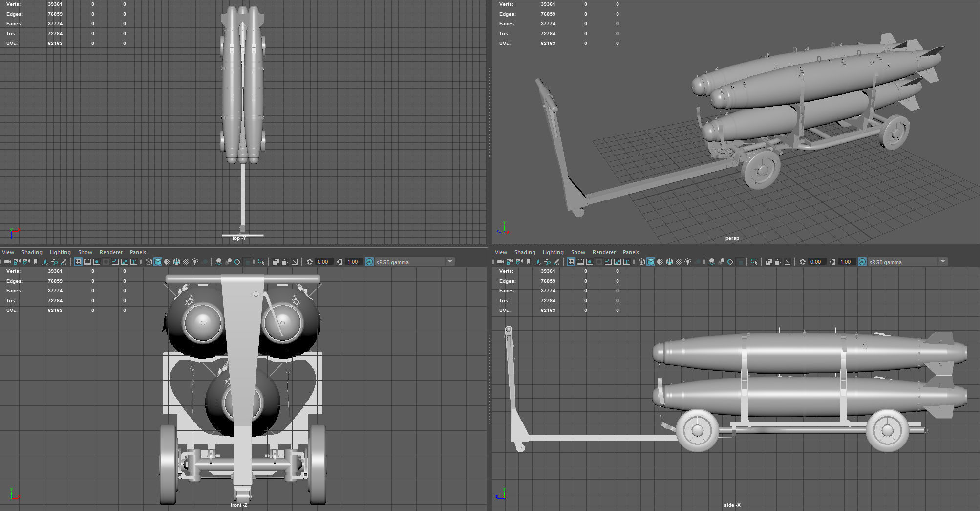Click the select camera icon in front viewport toolbar

point(7,262)
